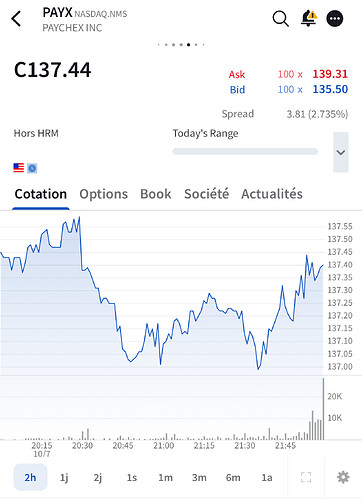Tap the US flag icon
This screenshot has height=500, width=362.
[19, 168]
